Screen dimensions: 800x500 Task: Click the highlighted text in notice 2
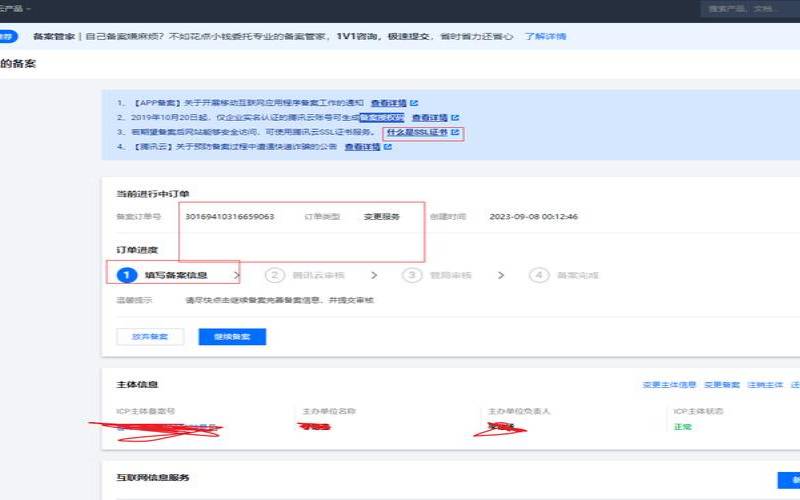382,117
